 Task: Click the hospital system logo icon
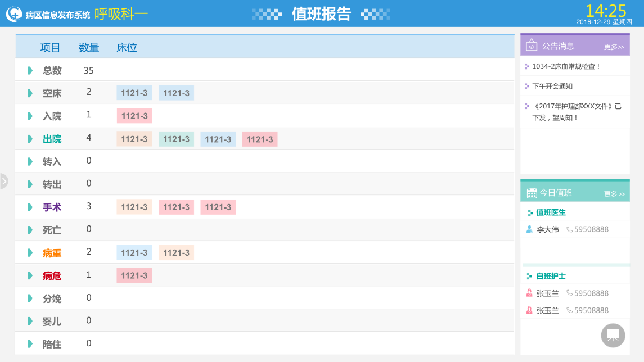[x=14, y=14]
